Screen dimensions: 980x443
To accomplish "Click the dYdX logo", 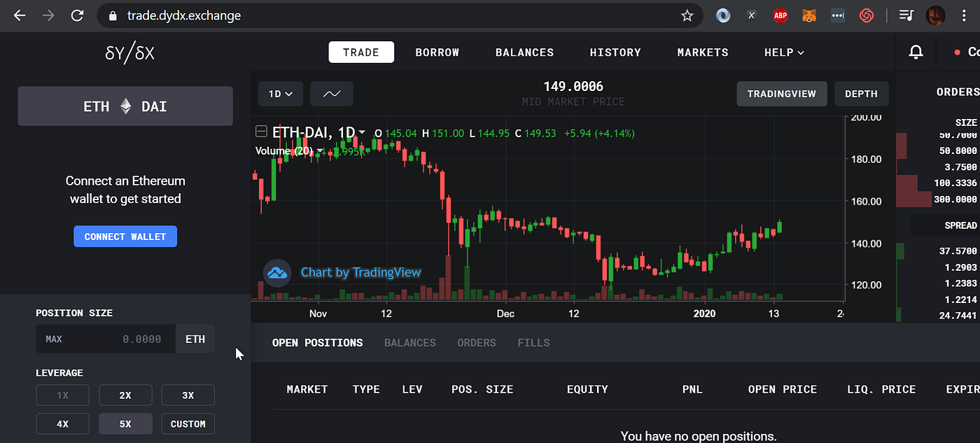I will [x=129, y=52].
